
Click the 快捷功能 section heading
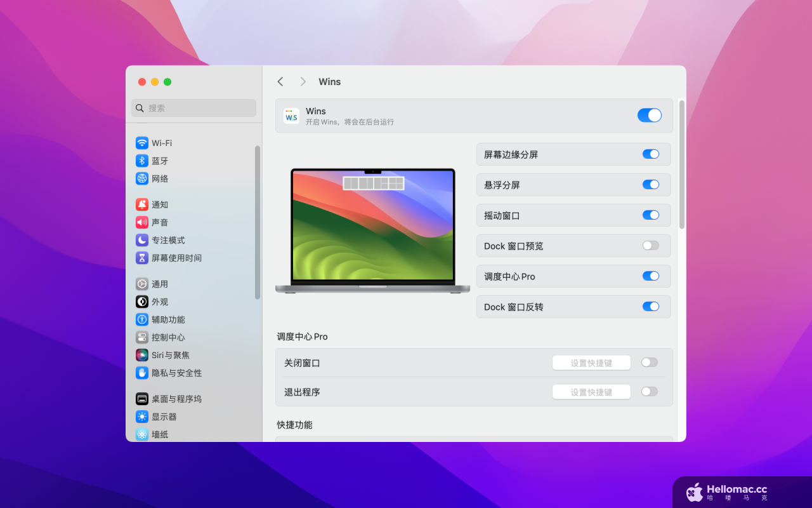tap(294, 425)
